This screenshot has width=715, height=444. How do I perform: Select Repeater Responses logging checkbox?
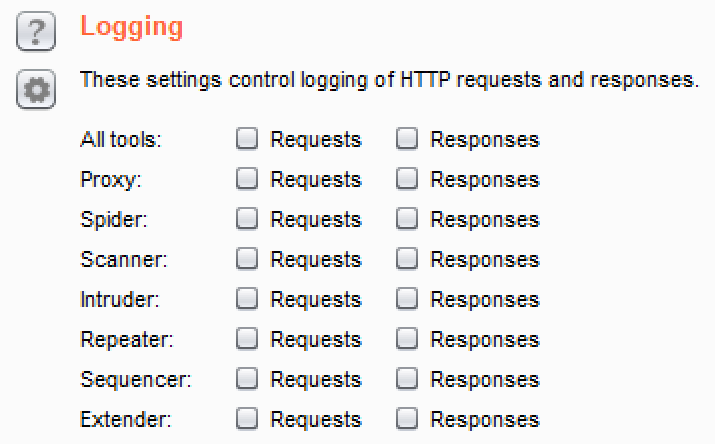click(407, 340)
